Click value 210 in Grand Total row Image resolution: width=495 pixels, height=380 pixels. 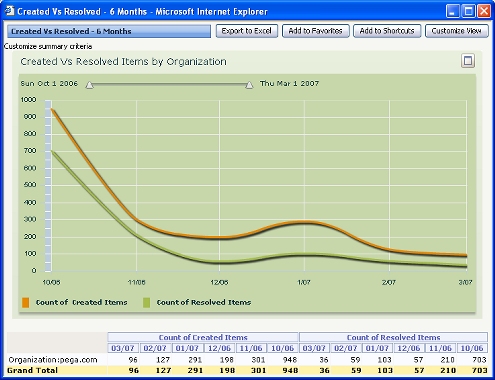tap(448, 370)
